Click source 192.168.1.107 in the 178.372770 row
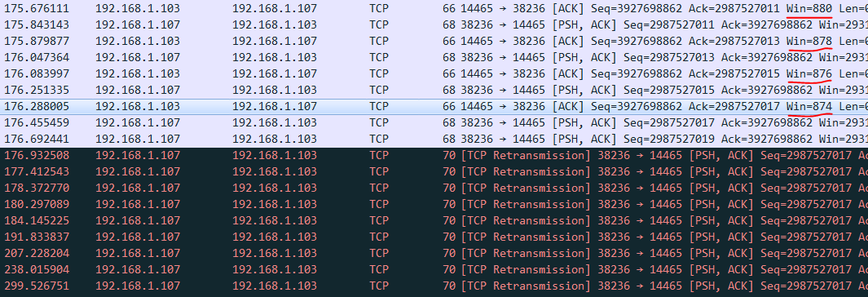Screen dimensions: 868x297 [138, 188]
